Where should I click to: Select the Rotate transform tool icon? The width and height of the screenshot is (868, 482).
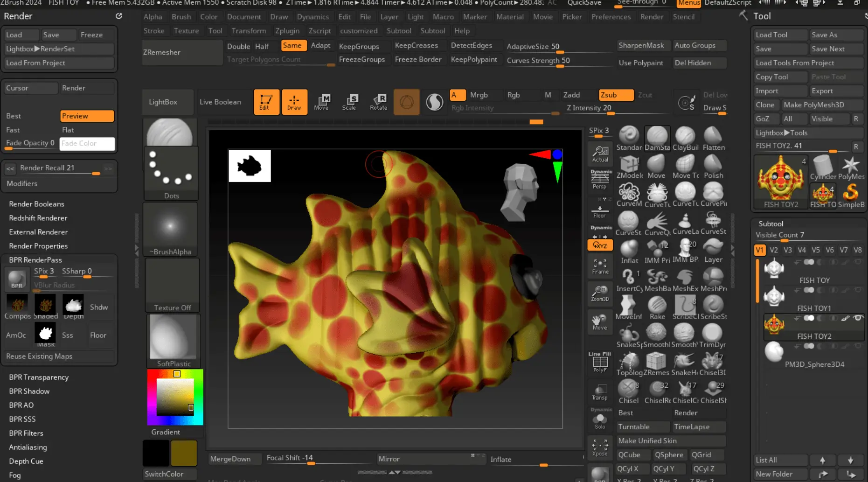point(378,102)
